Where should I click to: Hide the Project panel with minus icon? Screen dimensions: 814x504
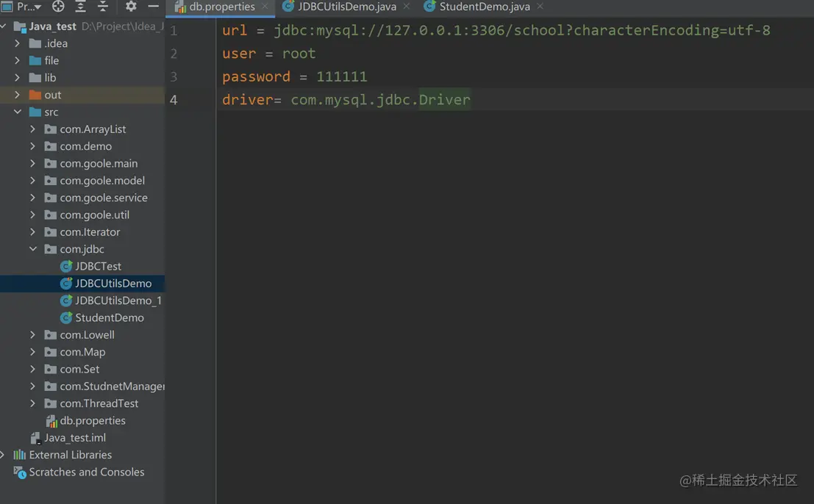point(153,7)
